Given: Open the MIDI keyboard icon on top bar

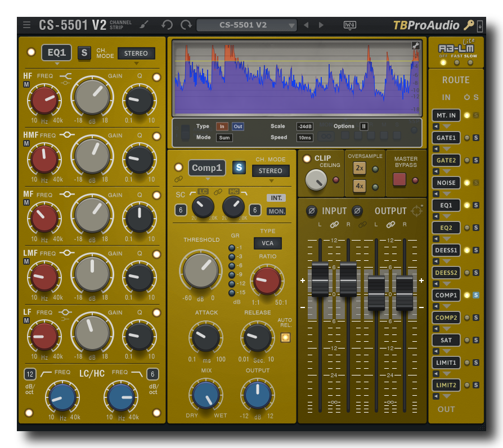Looking at the screenshot, I should pyautogui.click(x=350, y=25).
